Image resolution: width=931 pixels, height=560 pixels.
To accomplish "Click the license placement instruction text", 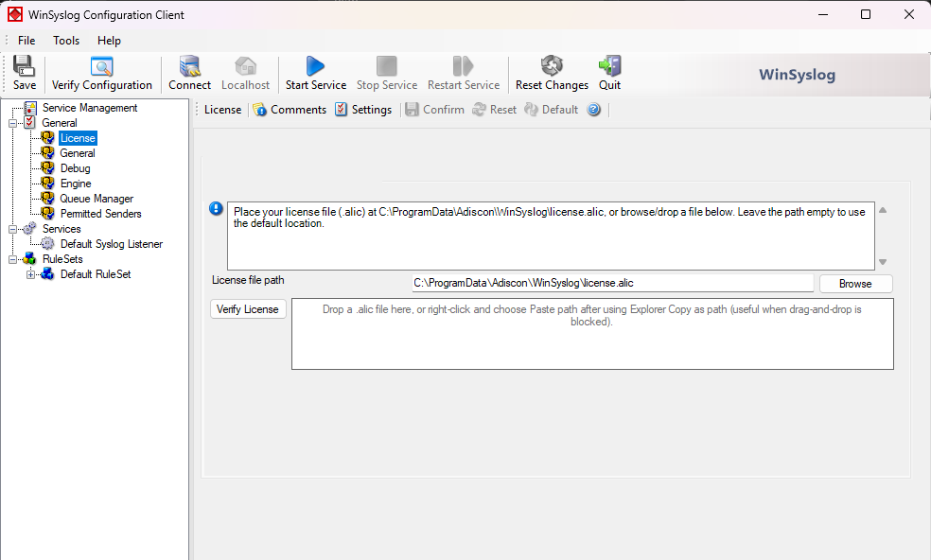I will pyautogui.click(x=549, y=218).
